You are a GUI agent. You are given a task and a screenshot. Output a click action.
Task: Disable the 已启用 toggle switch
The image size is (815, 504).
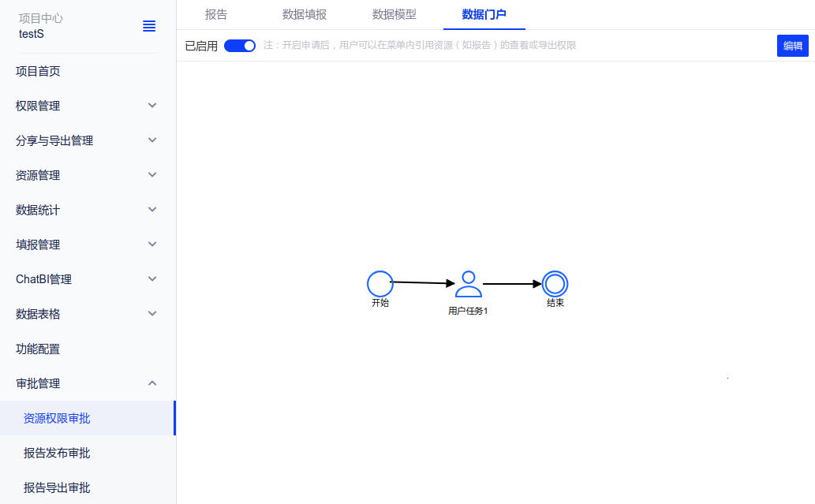[x=240, y=46]
